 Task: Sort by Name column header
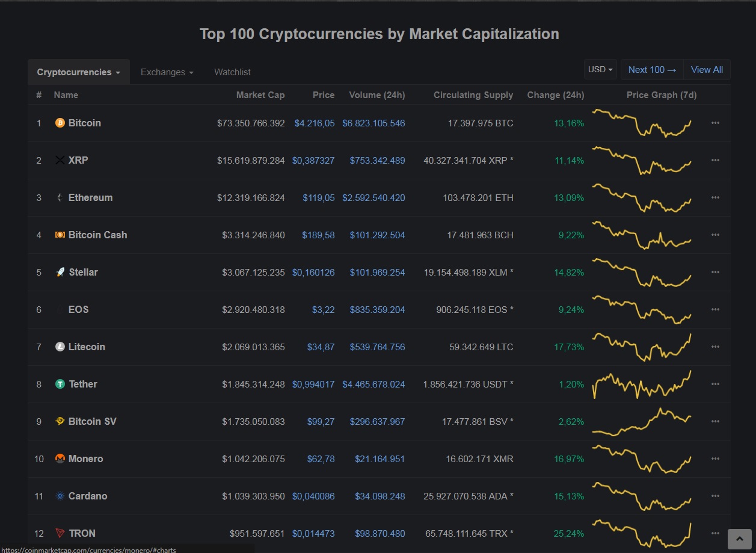click(66, 95)
